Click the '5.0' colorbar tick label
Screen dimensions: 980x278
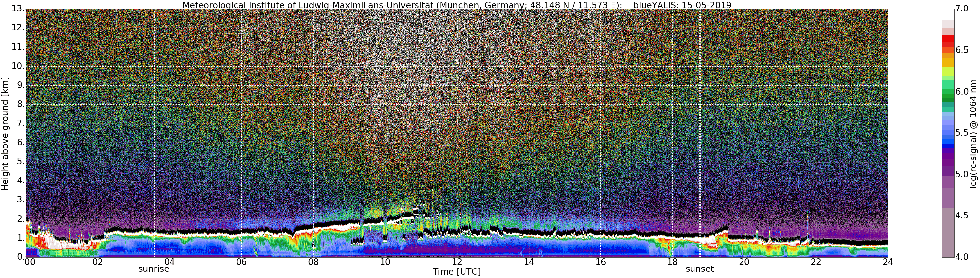pyautogui.click(x=962, y=174)
